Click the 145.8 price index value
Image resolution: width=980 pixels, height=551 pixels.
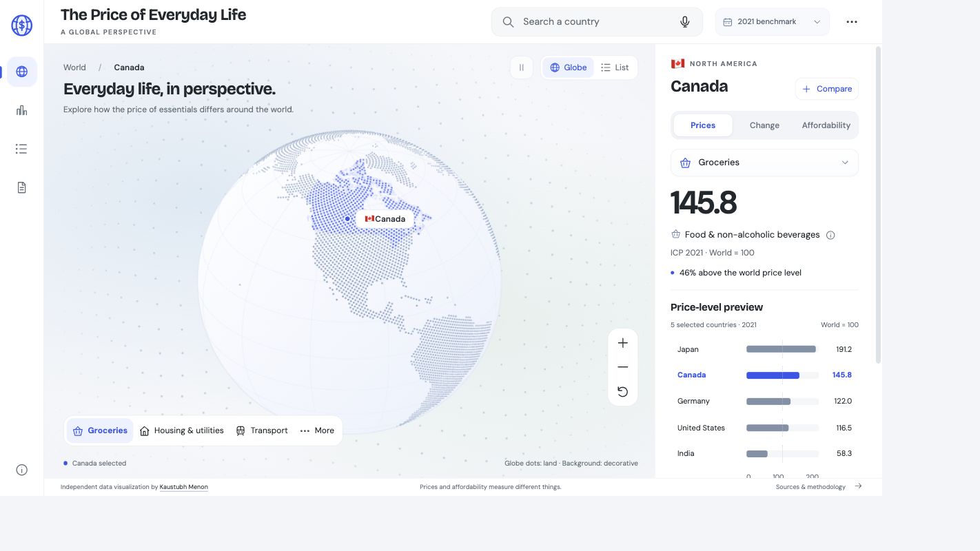click(704, 203)
